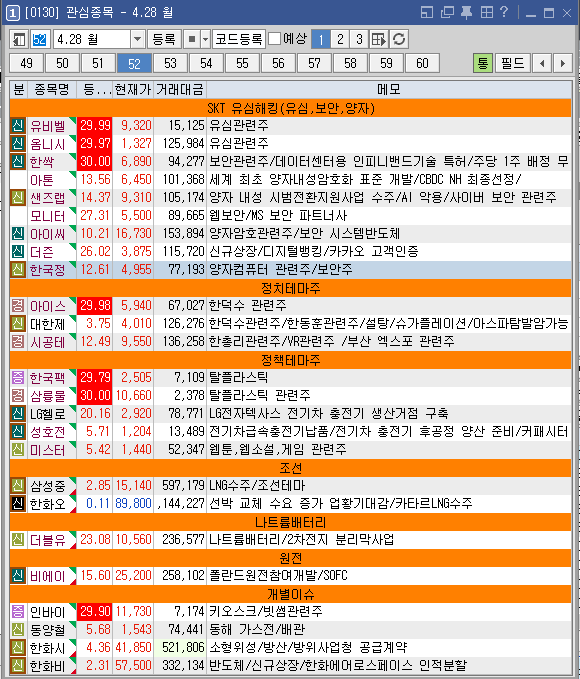Click the column export icon next to page 3
Image resolution: width=580 pixels, height=679 pixels.
(379, 39)
